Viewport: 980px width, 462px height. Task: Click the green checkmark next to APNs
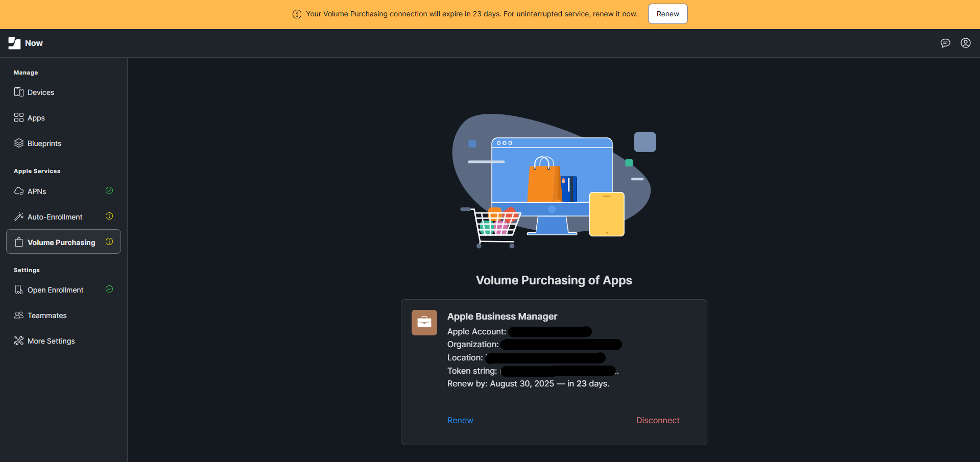[109, 190]
